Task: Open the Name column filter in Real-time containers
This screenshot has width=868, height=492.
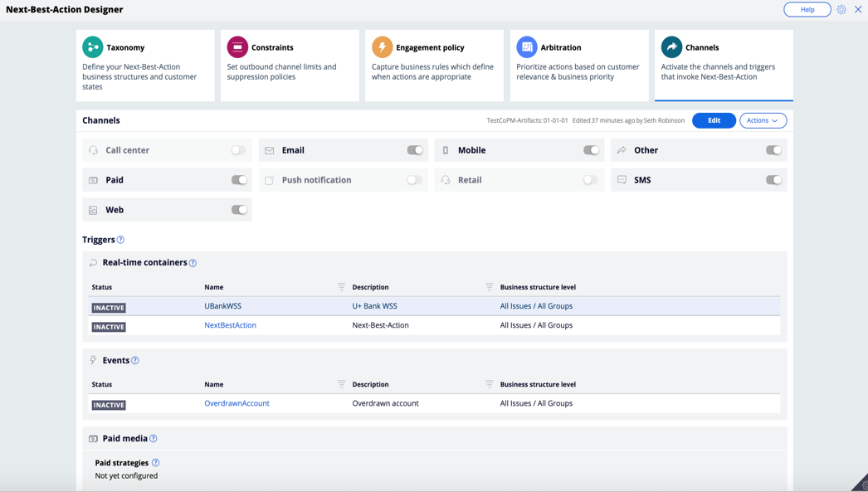Action: (340, 286)
